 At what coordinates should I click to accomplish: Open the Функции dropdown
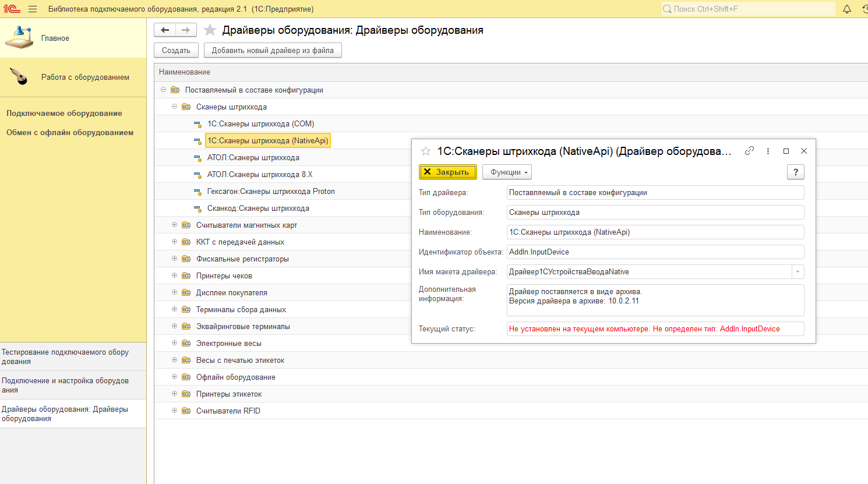coord(507,172)
